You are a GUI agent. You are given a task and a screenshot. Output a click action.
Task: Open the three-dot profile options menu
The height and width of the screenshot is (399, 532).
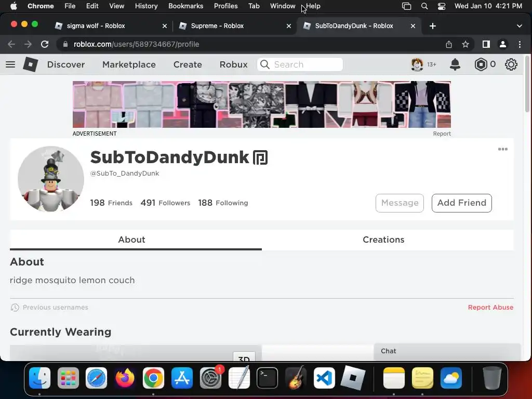(x=503, y=149)
